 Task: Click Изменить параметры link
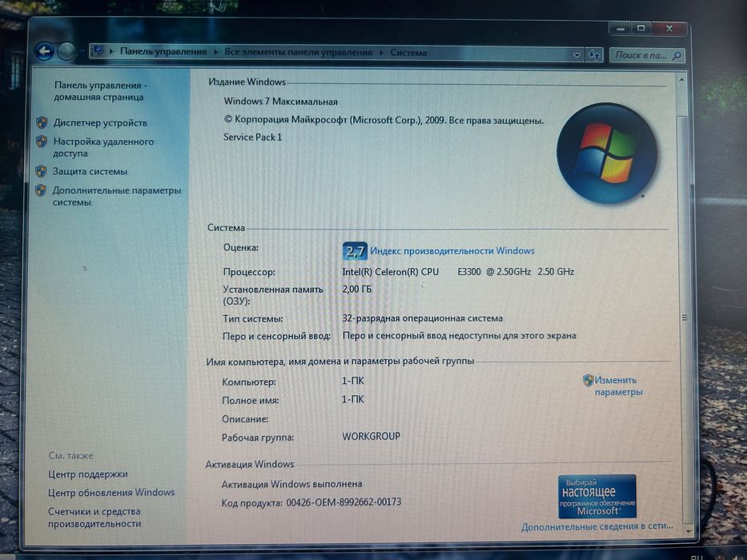coord(618,386)
